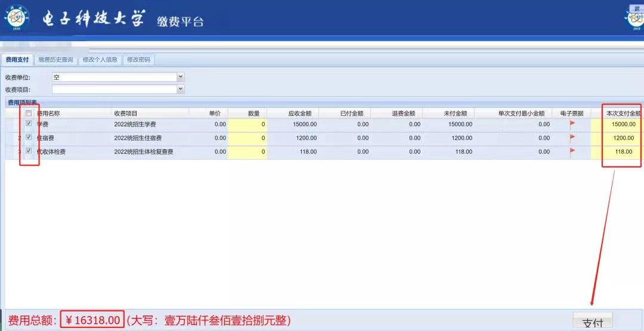Open the 收费项目 dropdown list
644x331 pixels.
pyautogui.click(x=181, y=89)
